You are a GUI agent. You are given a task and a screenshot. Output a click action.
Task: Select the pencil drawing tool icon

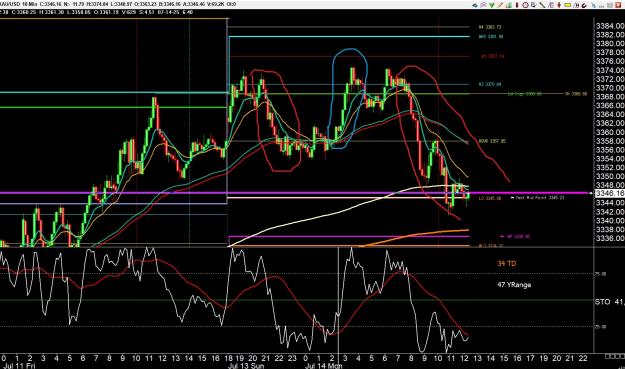(500, 5)
